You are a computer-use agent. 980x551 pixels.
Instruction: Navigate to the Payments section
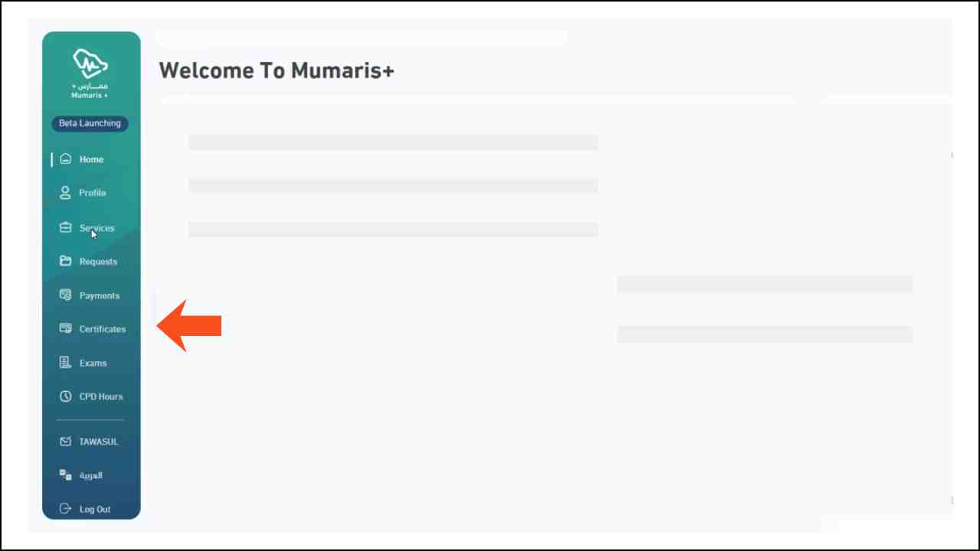(100, 295)
